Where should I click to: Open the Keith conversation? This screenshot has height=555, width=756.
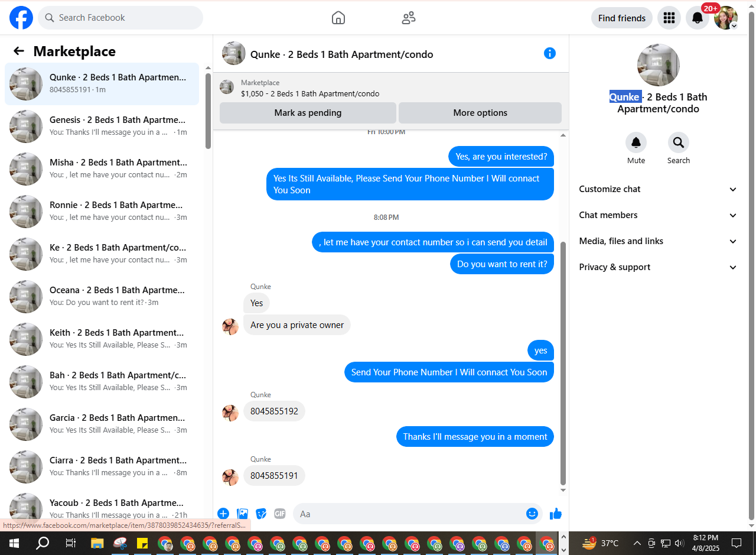[x=102, y=339]
